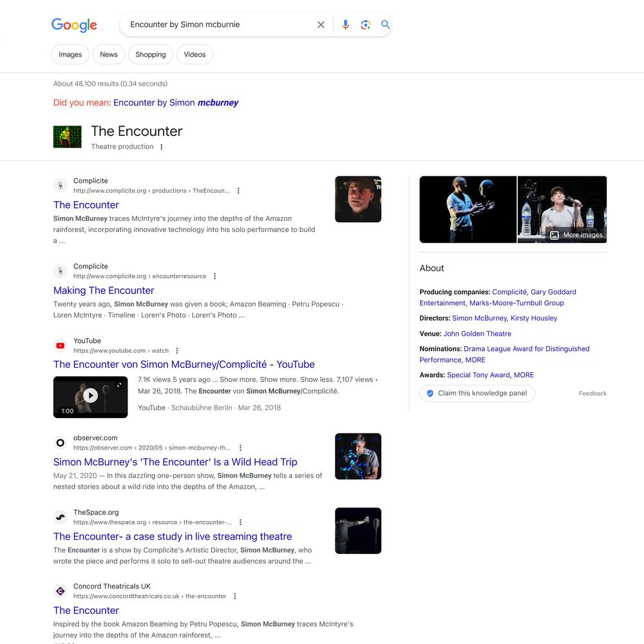Image resolution: width=644 pixels, height=644 pixels.
Task: Click the Concord Theatricals UK favicon
Action: coord(61,591)
